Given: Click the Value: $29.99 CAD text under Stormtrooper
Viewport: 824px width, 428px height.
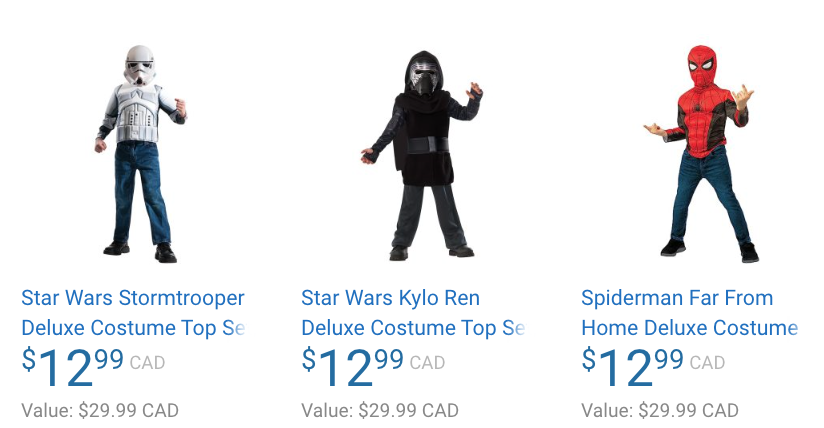Looking at the screenshot, I should pyautogui.click(x=100, y=410).
